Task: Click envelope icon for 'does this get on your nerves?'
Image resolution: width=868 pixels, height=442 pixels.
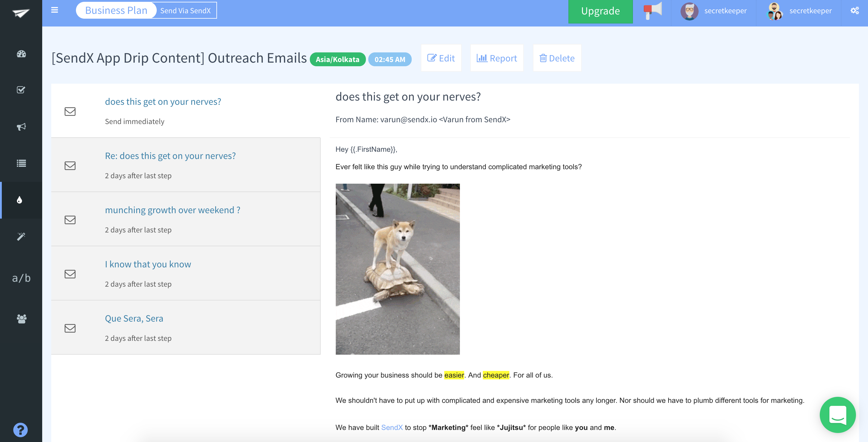Action: pos(70,111)
